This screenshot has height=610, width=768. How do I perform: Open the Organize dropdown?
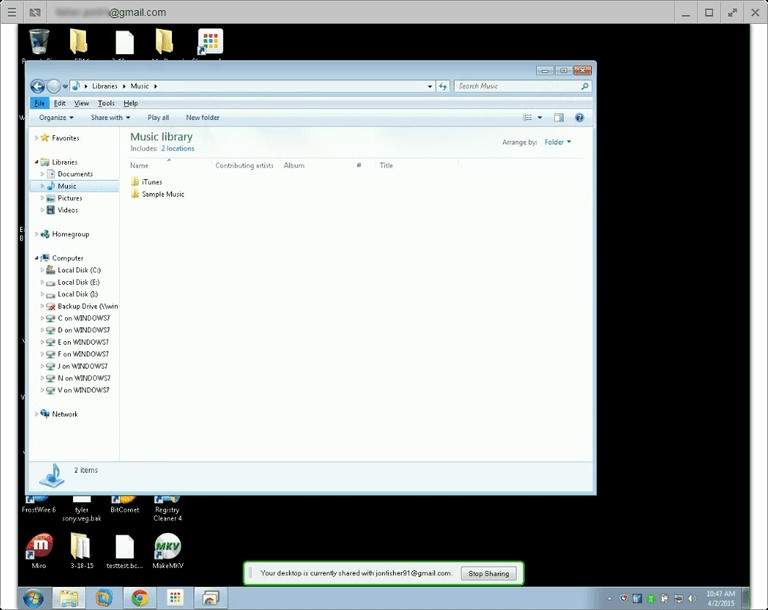(56, 118)
